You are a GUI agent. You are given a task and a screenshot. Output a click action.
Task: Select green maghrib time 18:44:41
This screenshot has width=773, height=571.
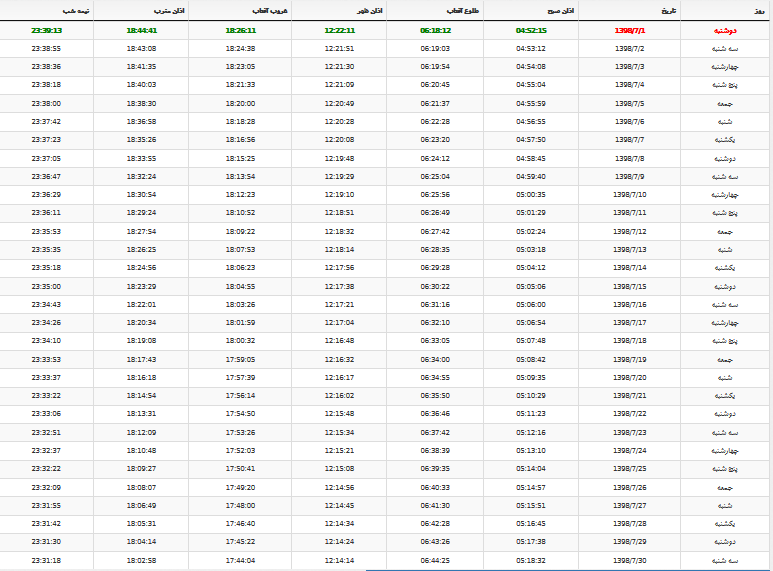point(141,31)
